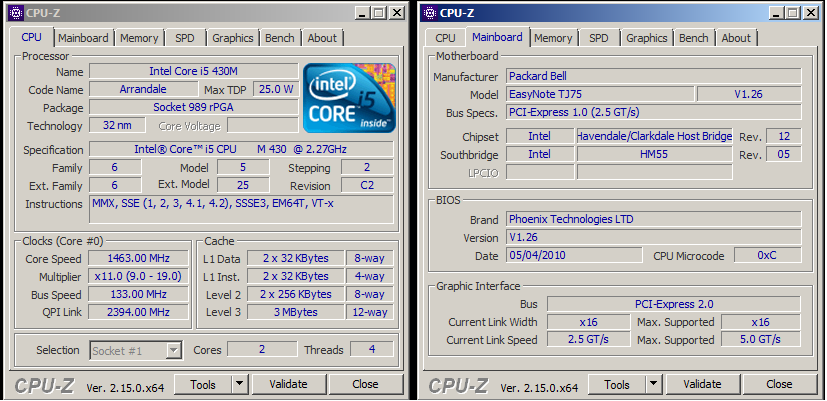827x401 pixels.
Task: Click Tools button in right window
Action: pos(617,384)
